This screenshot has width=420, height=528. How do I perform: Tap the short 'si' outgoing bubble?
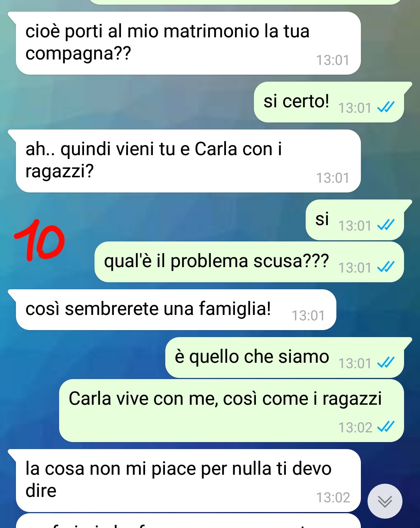[355, 220]
